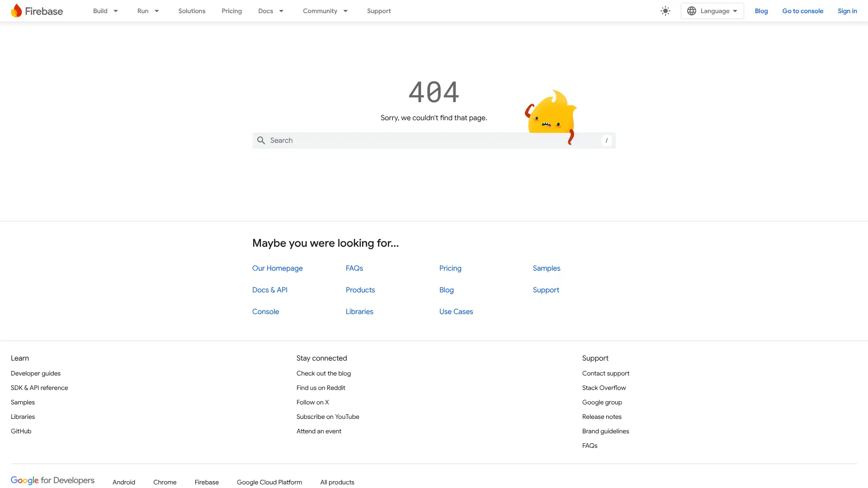Go to Solutions in top navigation
Image resolution: width=868 pixels, height=488 pixels.
(x=192, y=11)
